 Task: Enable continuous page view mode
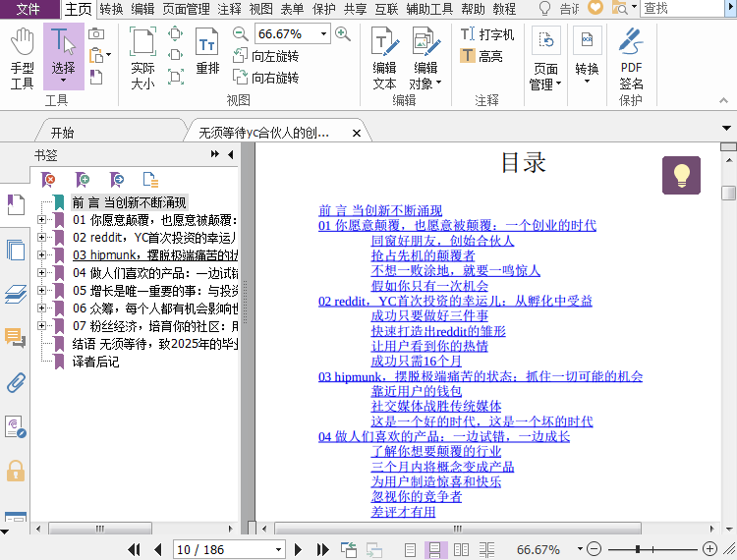(x=434, y=549)
